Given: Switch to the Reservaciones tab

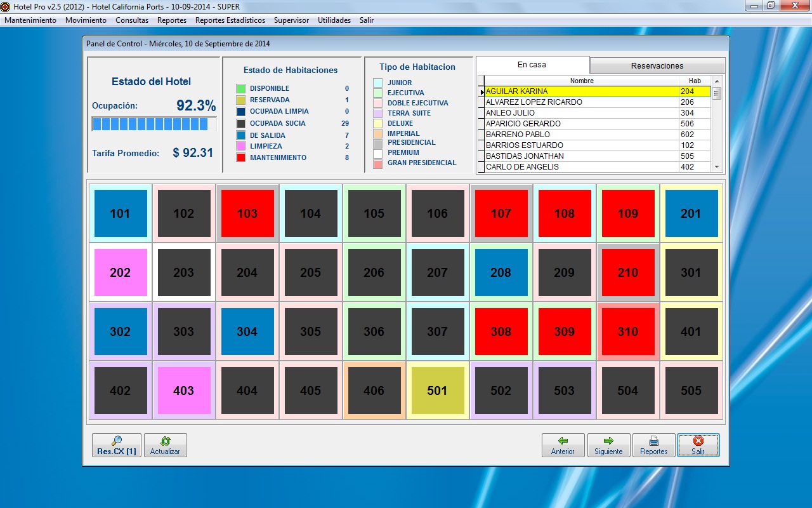Looking at the screenshot, I should 657,66.
